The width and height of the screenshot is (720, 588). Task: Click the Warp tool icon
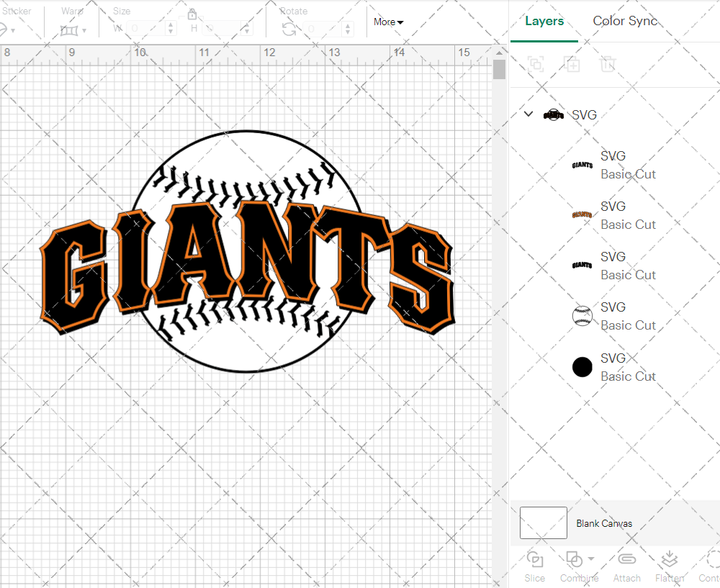69,30
